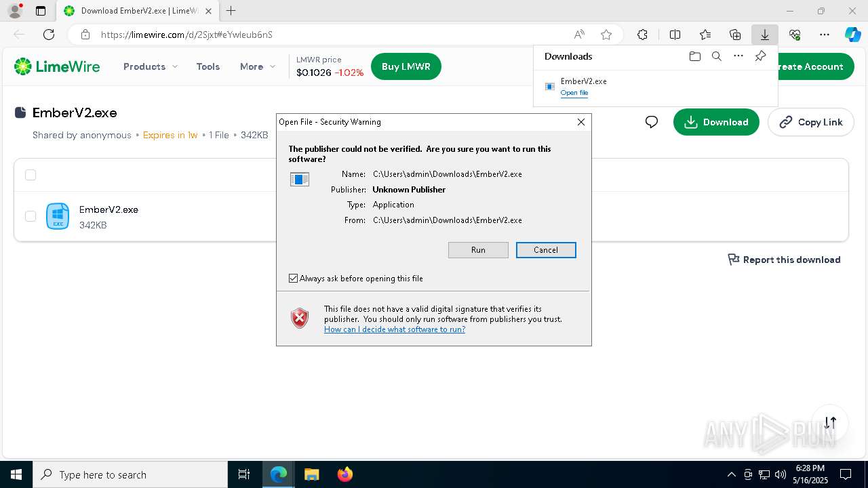868x488 pixels.
Task: Click the taskbar search box
Action: click(x=130, y=474)
